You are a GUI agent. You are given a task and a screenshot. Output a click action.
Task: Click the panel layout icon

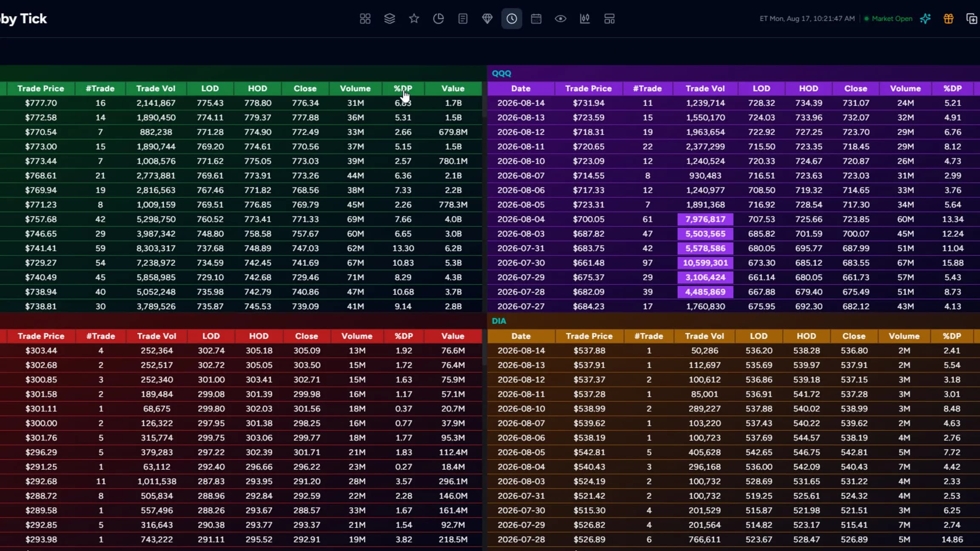point(610,19)
